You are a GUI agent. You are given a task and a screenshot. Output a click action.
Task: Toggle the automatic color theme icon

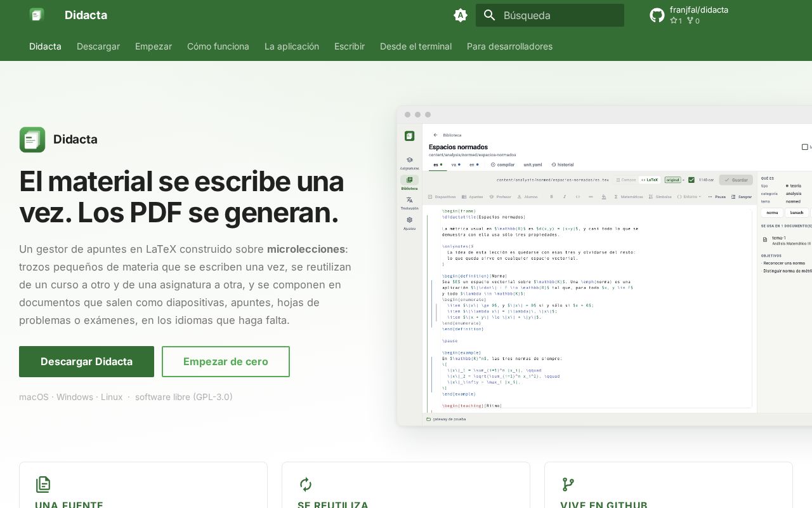461,15
